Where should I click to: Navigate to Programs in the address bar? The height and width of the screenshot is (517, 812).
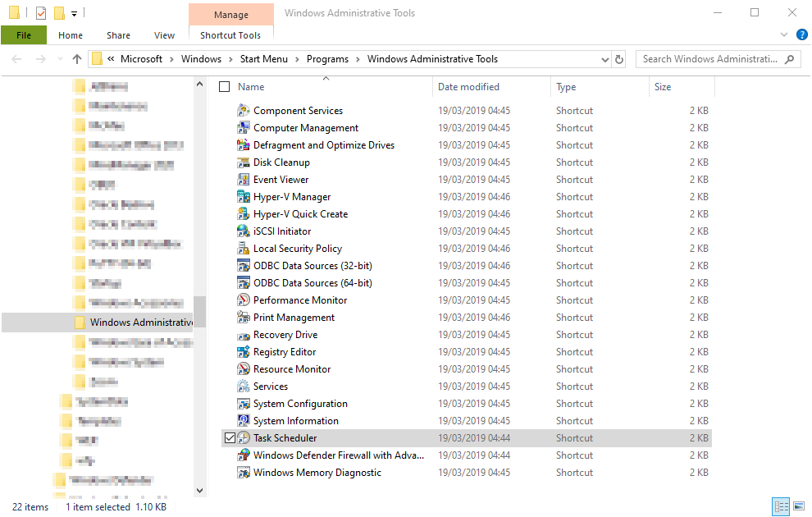[327, 59]
